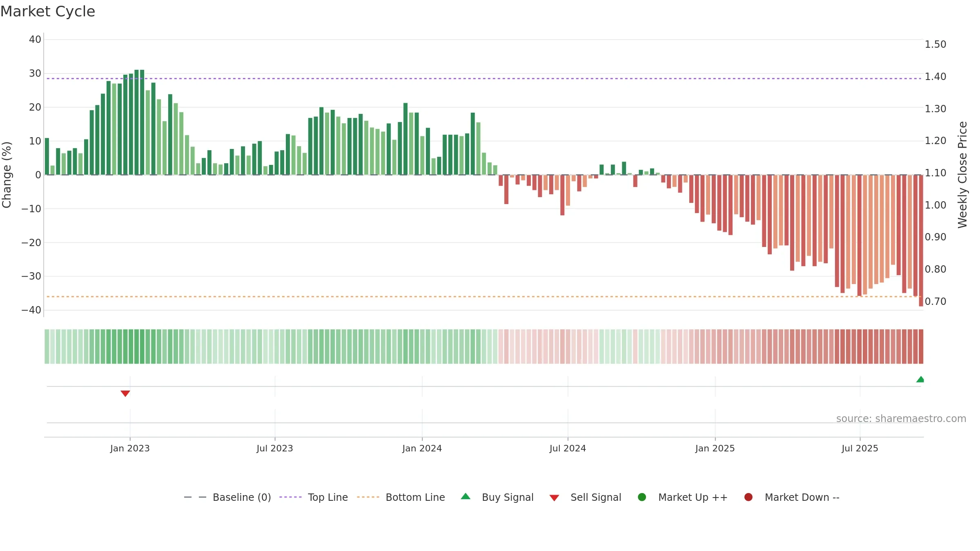Click the source: sharemaestro.com text
The image size is (980, 551).
901,419
